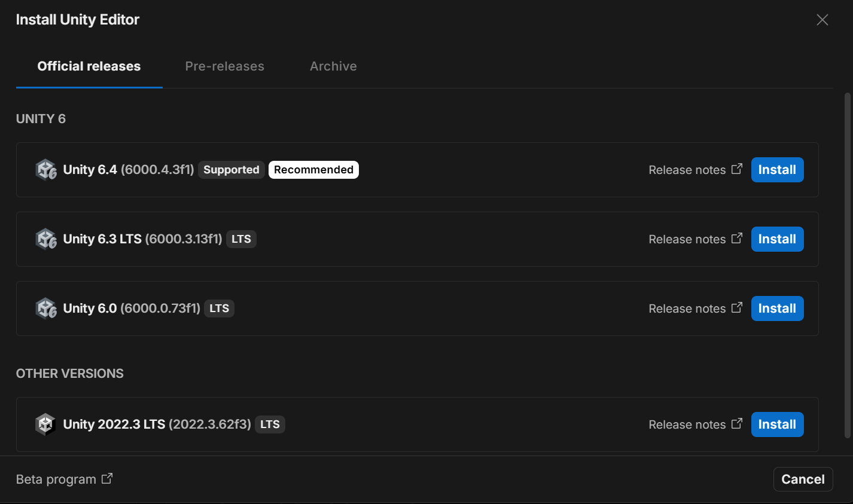Select the Official releases tab

(x=89, y=66)
